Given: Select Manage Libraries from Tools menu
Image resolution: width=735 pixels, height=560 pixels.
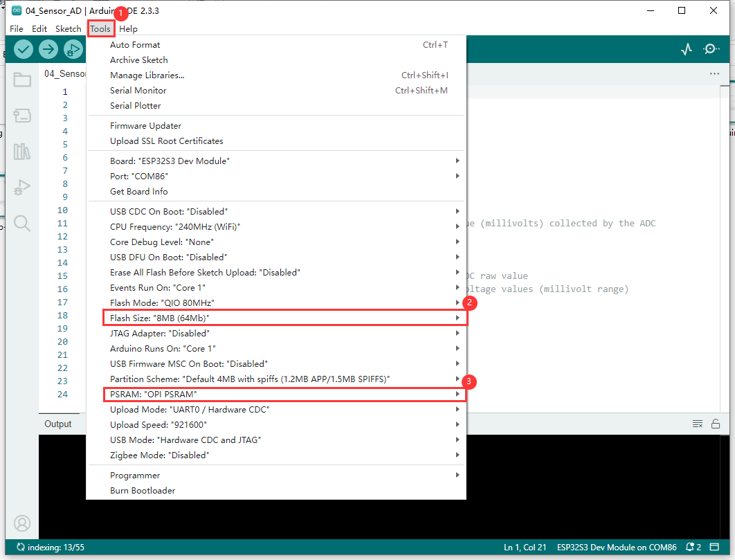Looking at the screenshot, I should 147,75.
